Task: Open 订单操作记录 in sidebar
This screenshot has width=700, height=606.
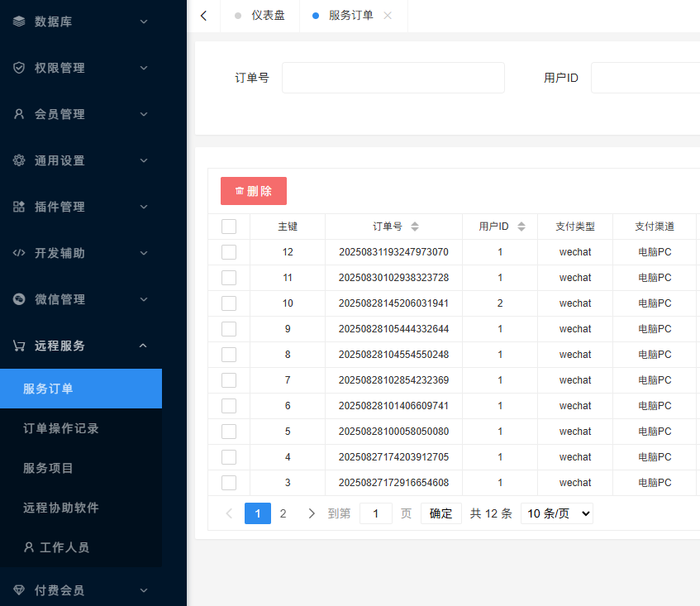Action: pyautogui.click(x=61, y=428)
